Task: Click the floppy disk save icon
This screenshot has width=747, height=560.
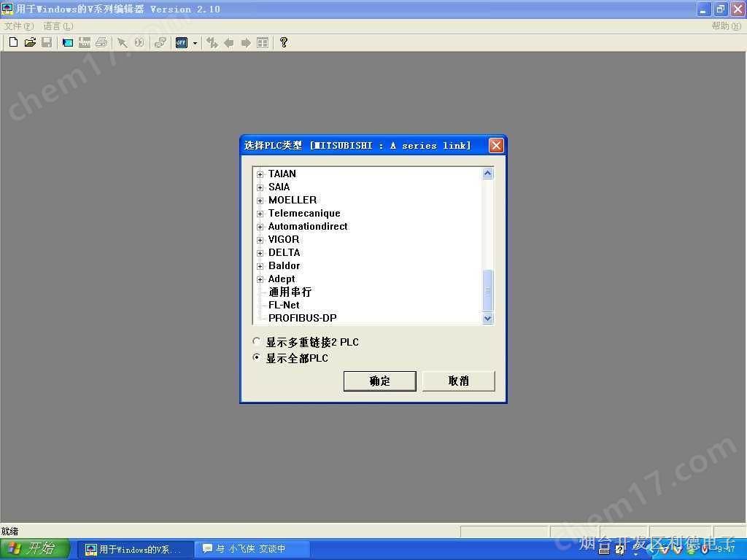Action: coord(47,42)
